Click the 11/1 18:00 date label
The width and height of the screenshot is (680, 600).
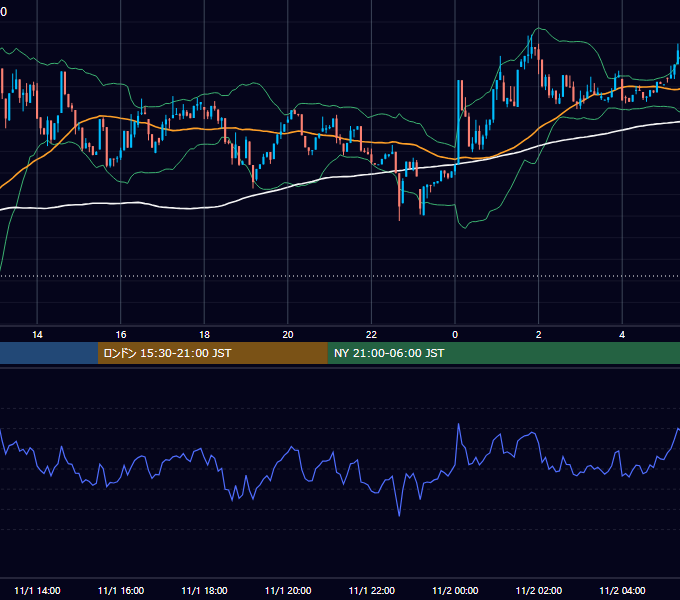204,590
